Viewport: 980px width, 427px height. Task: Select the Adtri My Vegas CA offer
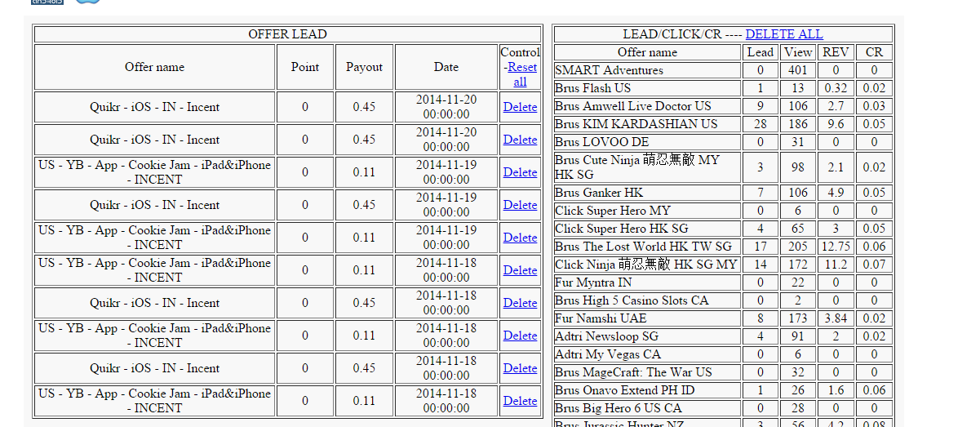[x=608, y=354]
